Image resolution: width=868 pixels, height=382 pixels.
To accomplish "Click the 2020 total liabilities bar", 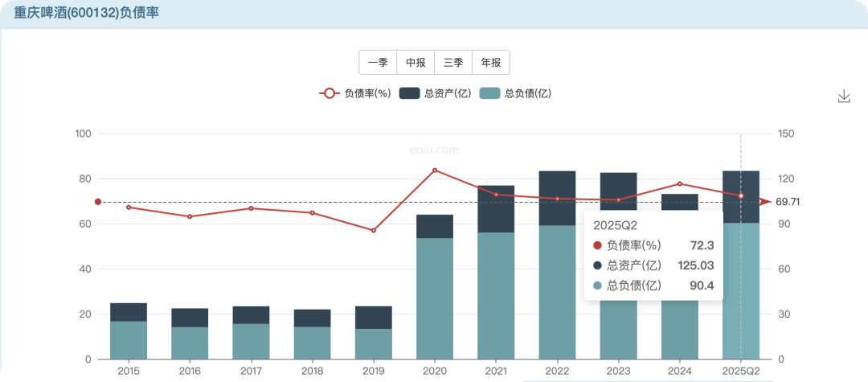I will 435,298.
